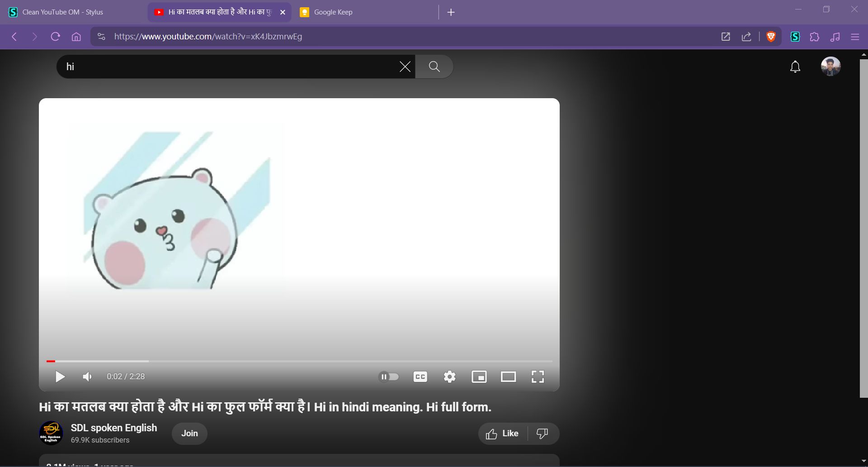Join the SDL spoken English channel
The width and height of the screenshot is (868, 467).
click(189, 434)
